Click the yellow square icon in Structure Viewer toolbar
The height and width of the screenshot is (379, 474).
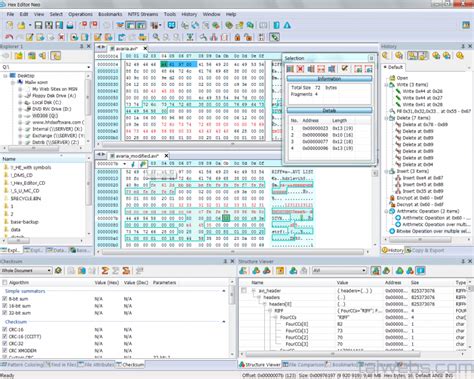(x=280, y=270)
